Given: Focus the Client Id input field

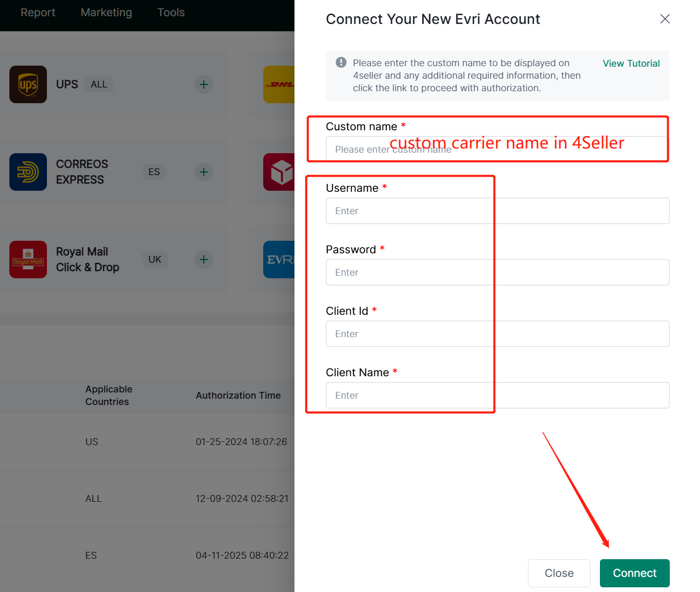Looking at the screenshot, I should (498, 334).
